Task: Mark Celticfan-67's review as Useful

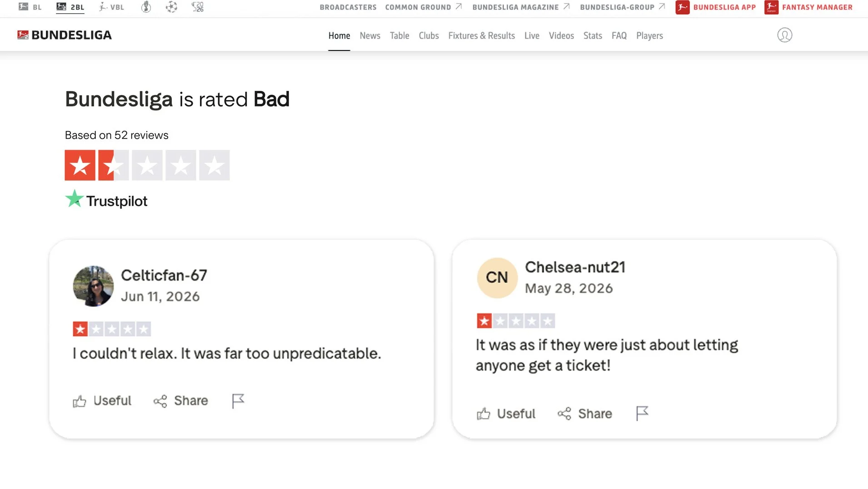Action: 102,401
